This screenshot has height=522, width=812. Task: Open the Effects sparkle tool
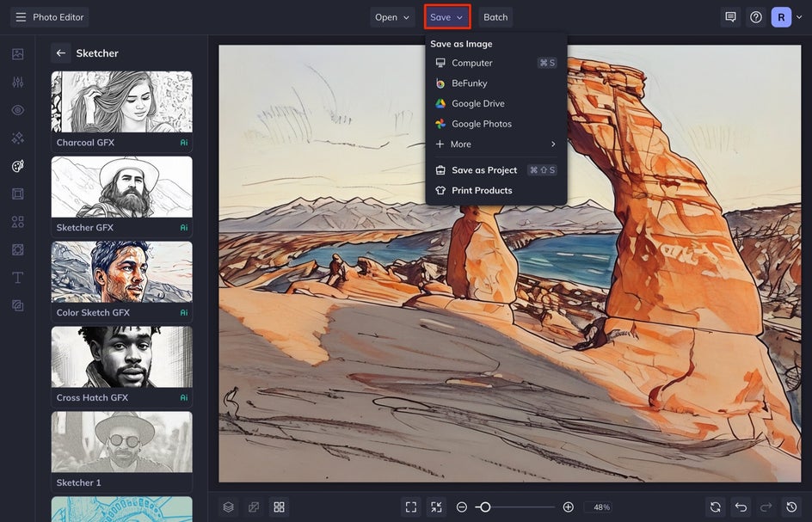point(17,138)
